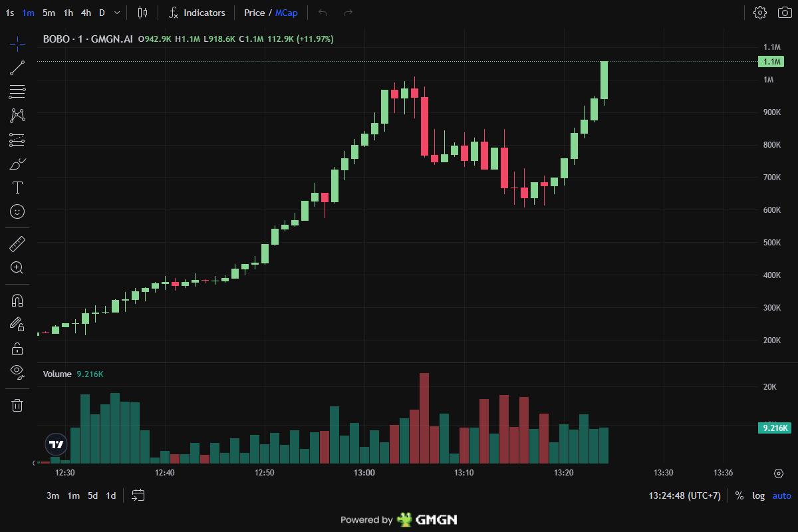Open the go to date calendar
798x532 pixels.
tap(138, 495)
